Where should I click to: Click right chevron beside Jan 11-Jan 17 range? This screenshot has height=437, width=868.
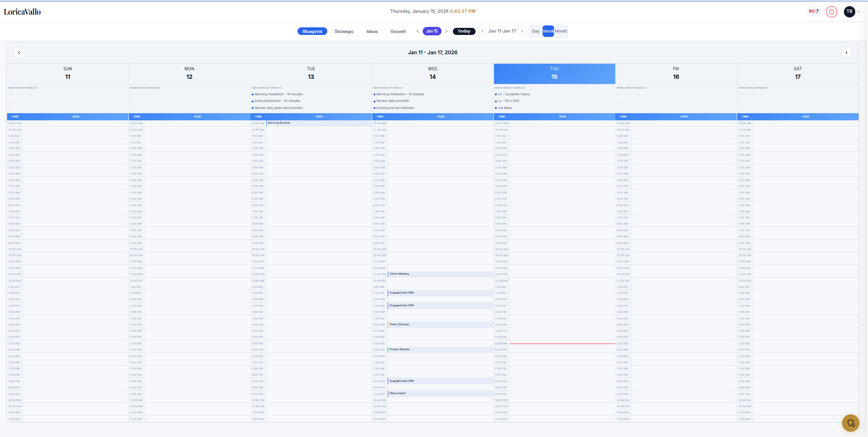(522, 31)
